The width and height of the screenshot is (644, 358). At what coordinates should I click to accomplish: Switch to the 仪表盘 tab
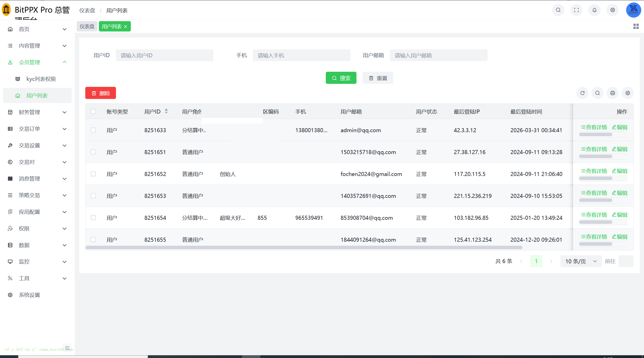coord(87,26)
